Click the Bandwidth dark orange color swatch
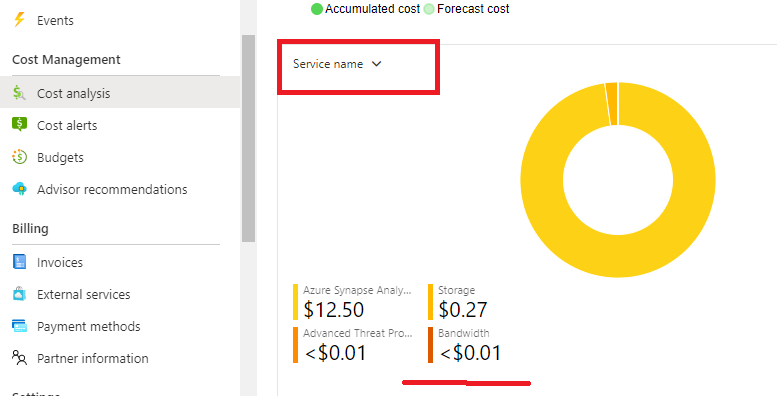 pyautogui.click(x=431, y=345)
